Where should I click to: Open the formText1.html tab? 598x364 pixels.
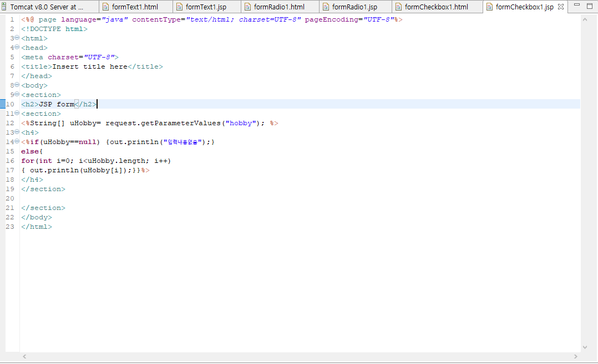pos(135,7)
